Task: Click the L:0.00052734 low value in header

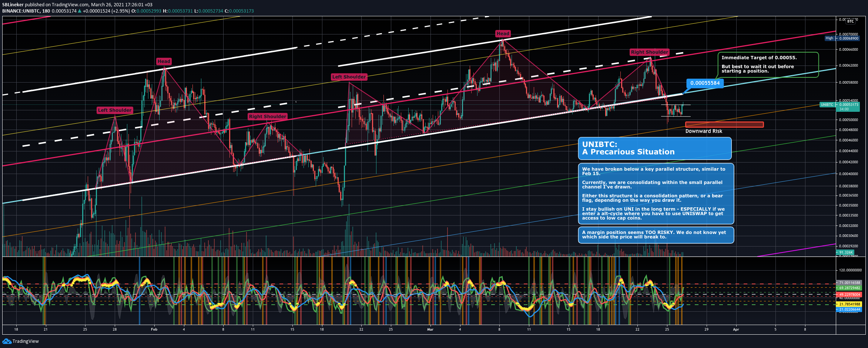Action: pos(209,11)
